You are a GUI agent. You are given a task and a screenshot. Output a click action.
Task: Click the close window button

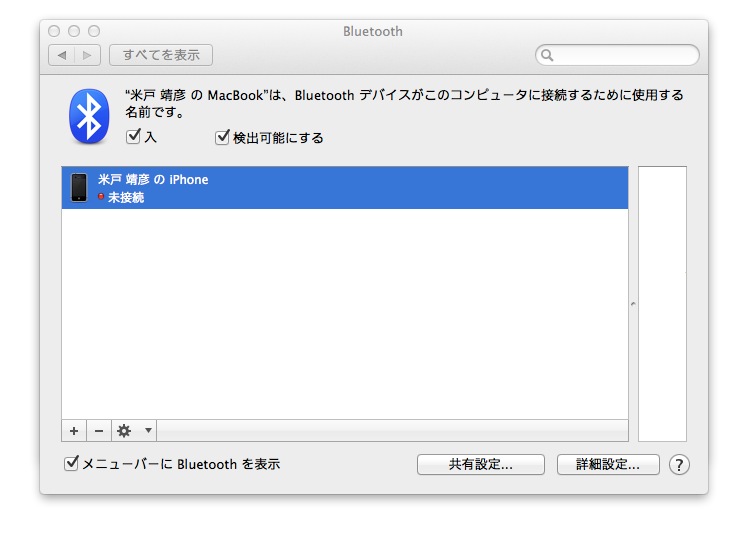54,31
